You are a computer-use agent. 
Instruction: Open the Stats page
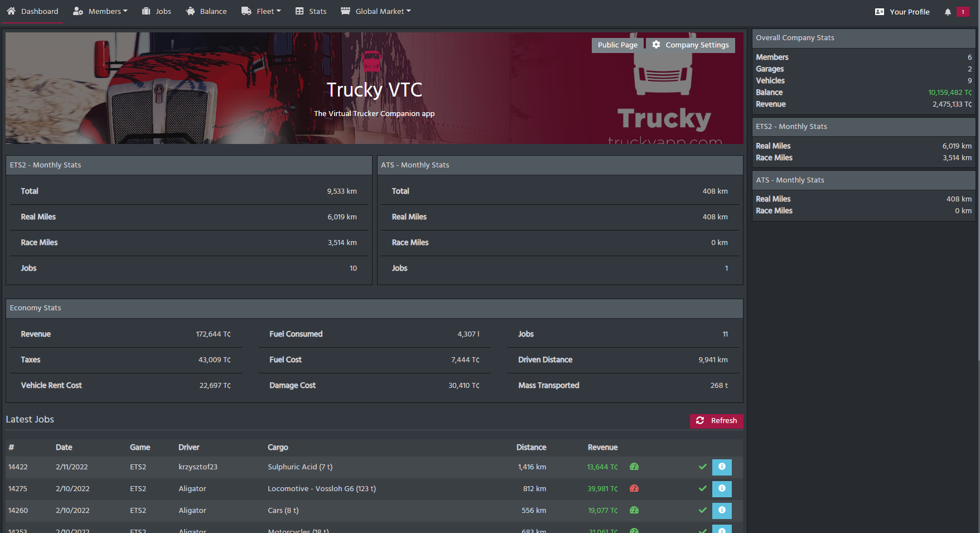click(311, 11)
